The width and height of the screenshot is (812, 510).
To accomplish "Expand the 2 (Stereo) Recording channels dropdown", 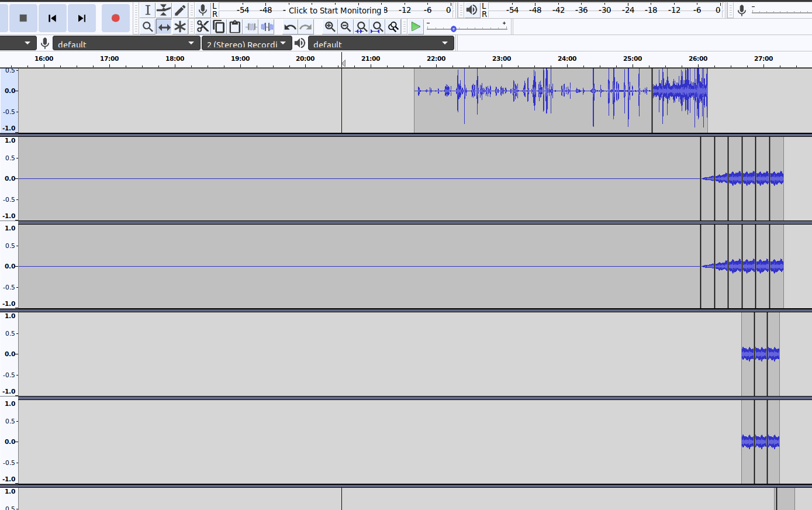I will 247,44.
